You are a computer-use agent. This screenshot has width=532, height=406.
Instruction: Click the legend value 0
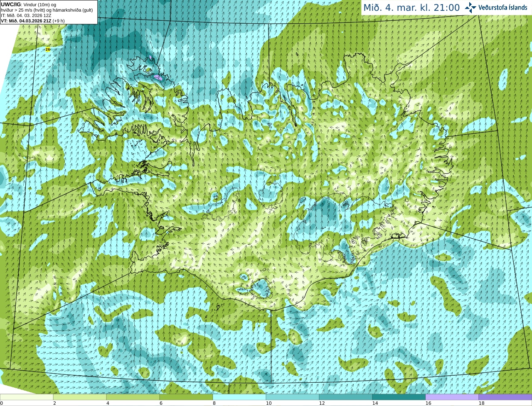pos(2,403)
